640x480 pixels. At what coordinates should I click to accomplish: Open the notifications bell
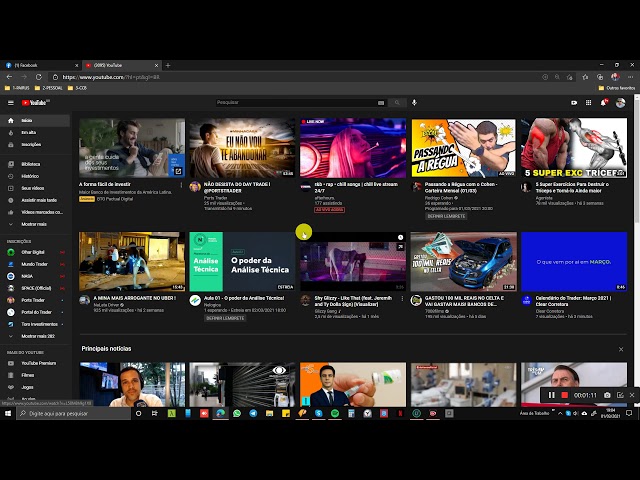(603, 103)
